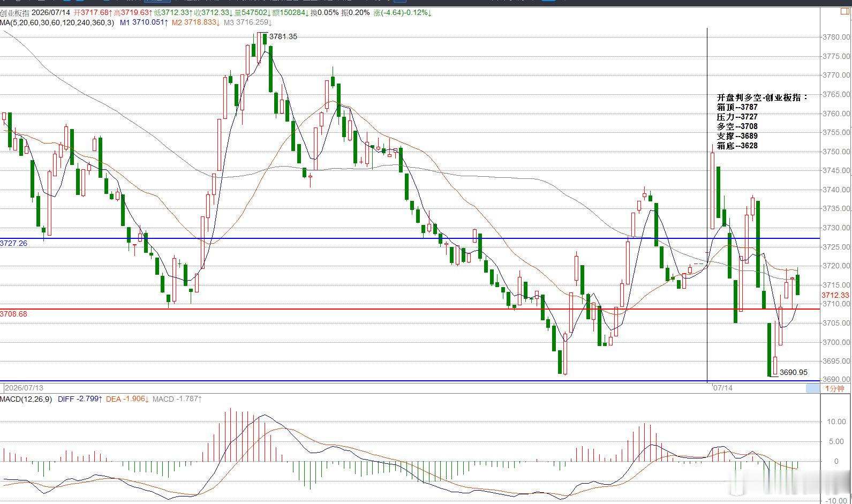Click the MACD(12,26,9) indicator label

26,399
